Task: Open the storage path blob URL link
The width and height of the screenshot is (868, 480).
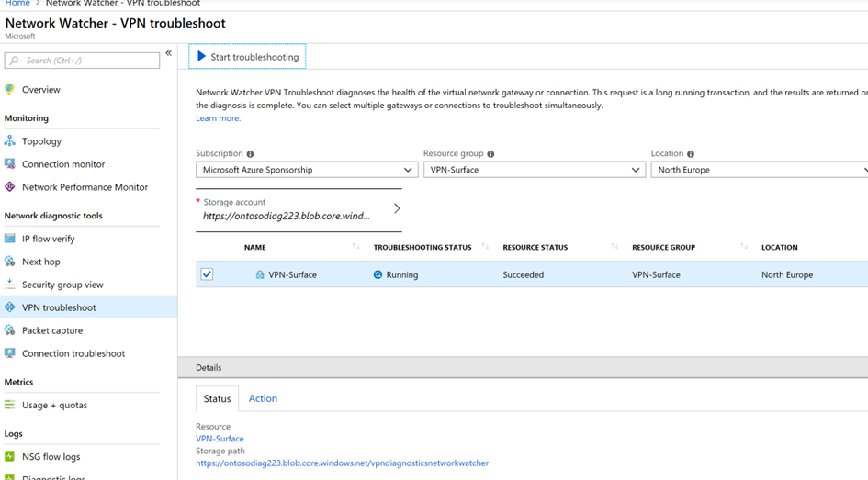Action: pyautogui.click(x=342, y=463)
